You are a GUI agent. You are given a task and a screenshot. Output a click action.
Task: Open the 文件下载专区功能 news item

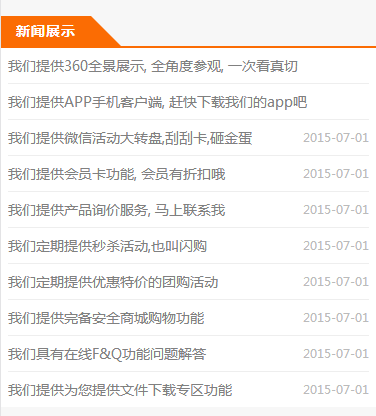(120, 390)
